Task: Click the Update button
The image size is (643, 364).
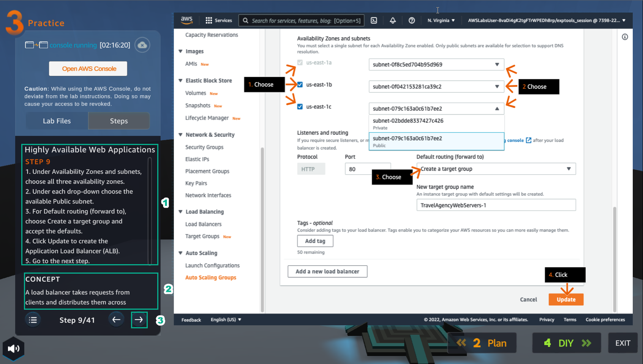Action: click(x=566, y=299)
